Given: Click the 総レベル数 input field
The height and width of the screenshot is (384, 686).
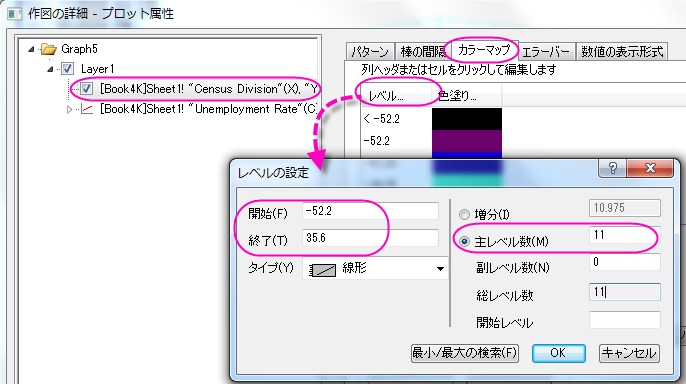Looking at the screenshot, I should pyautogui.click(x=624, y=292).
